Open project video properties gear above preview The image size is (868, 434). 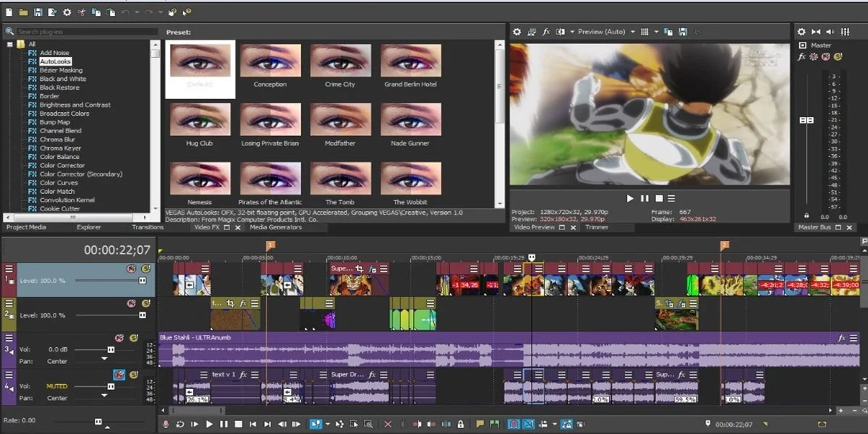(x=517, y=32)
